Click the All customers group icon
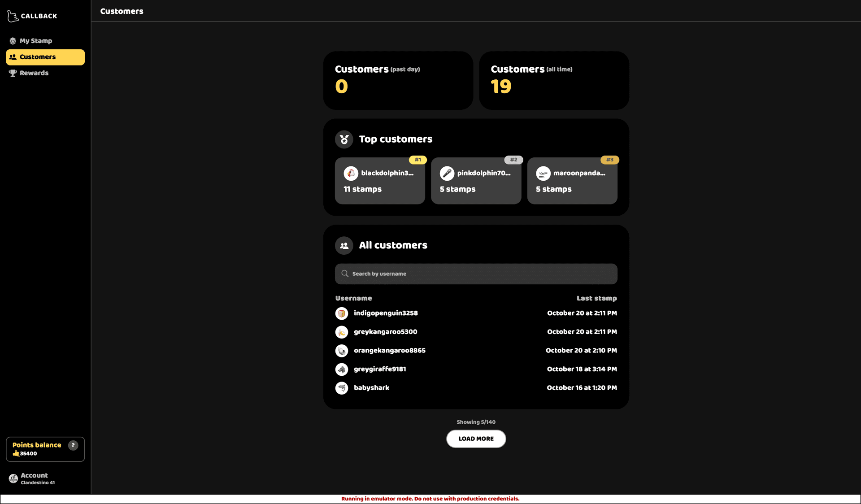Screen dimensions: 861x504 344,246
